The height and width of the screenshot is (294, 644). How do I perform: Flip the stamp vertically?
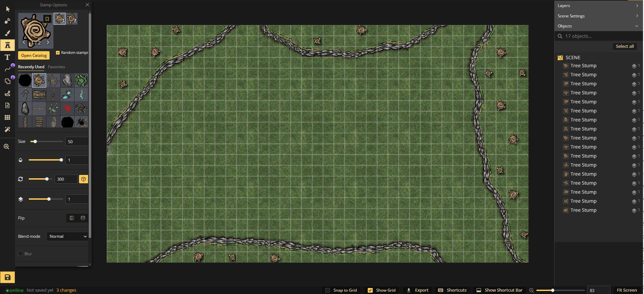(83, 218)
